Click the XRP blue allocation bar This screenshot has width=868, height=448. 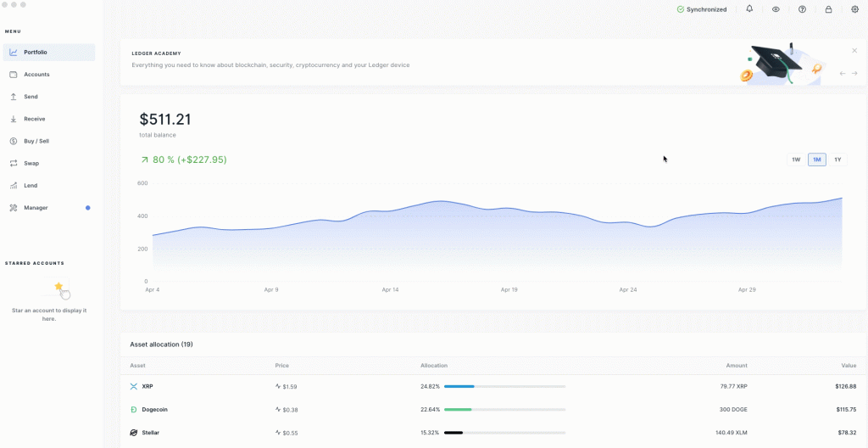tap(459, 386)
